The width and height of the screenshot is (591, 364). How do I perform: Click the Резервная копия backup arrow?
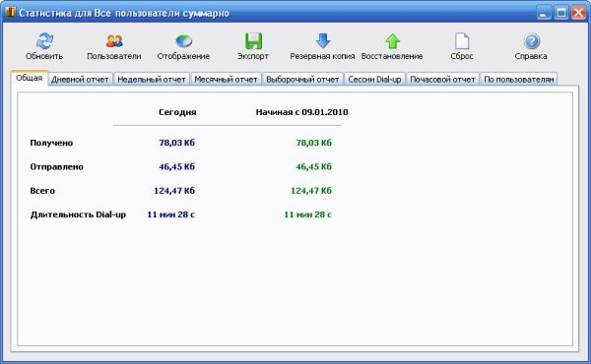[323, 40]
